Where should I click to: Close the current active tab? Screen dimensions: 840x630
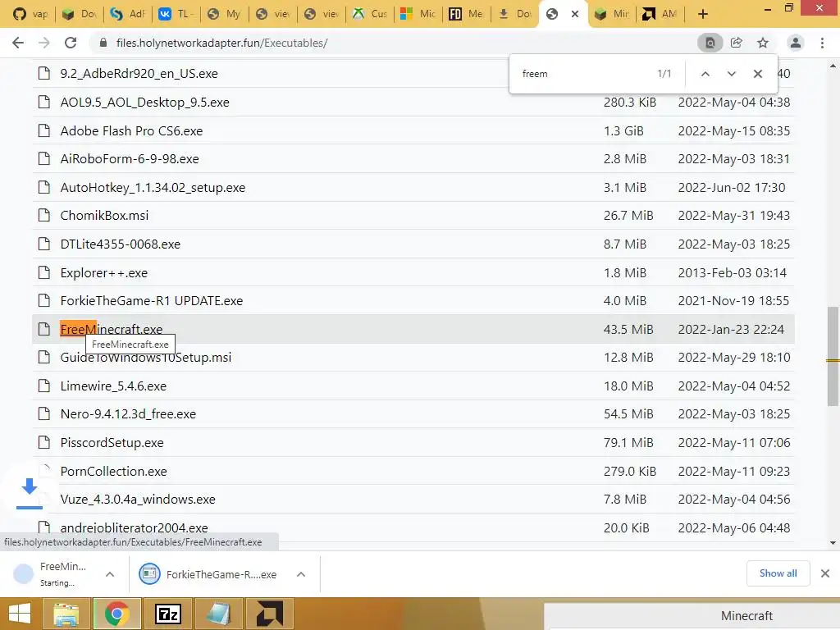575,14
